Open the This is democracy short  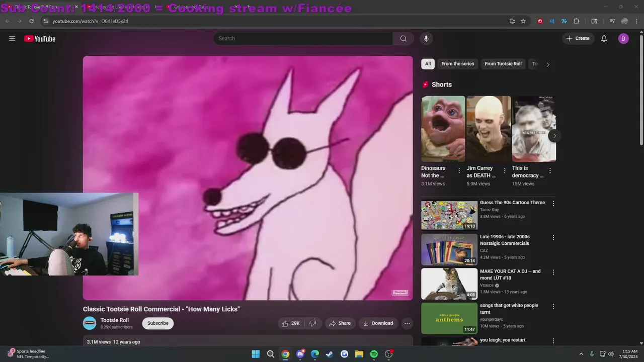[x=534, y=129]
